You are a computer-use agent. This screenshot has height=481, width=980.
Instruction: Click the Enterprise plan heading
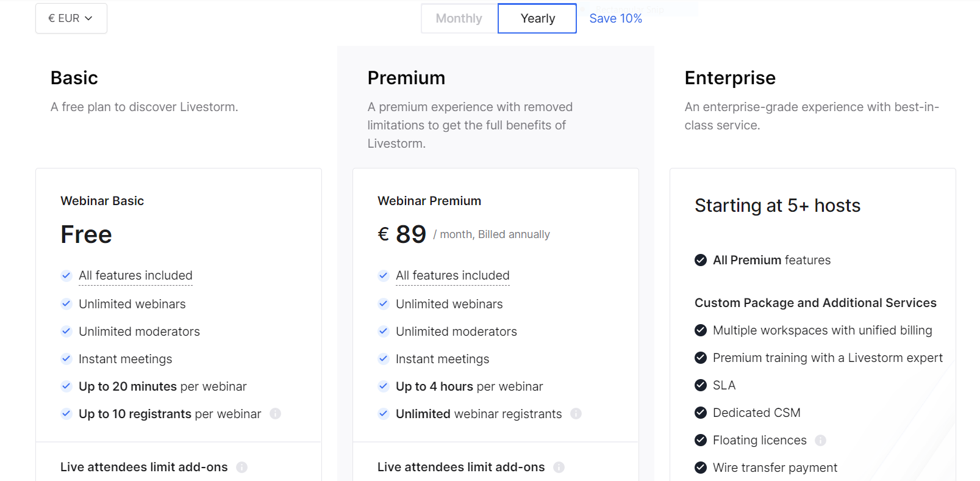(x=730, y=78)
